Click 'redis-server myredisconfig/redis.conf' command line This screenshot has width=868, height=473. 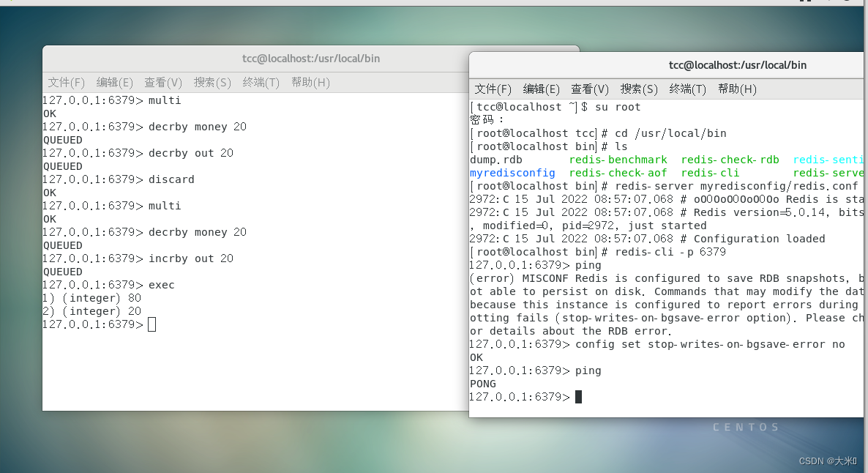(x=665, y=186)
